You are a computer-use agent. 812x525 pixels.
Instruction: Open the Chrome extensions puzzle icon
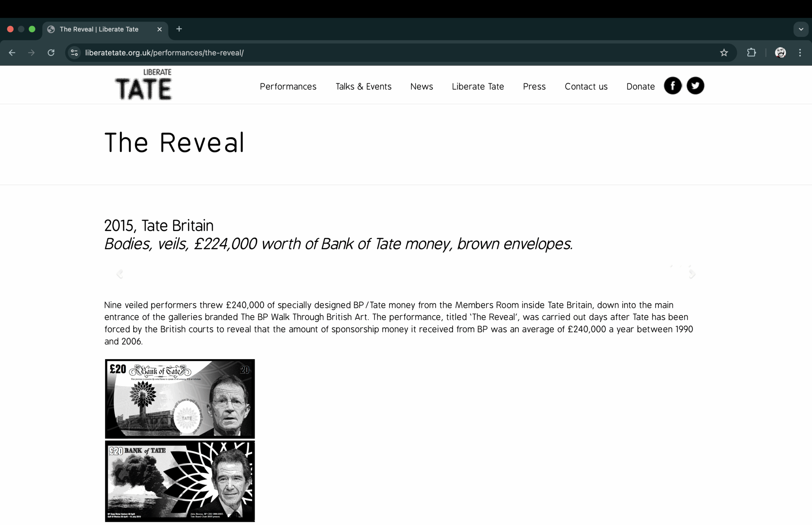751,53
